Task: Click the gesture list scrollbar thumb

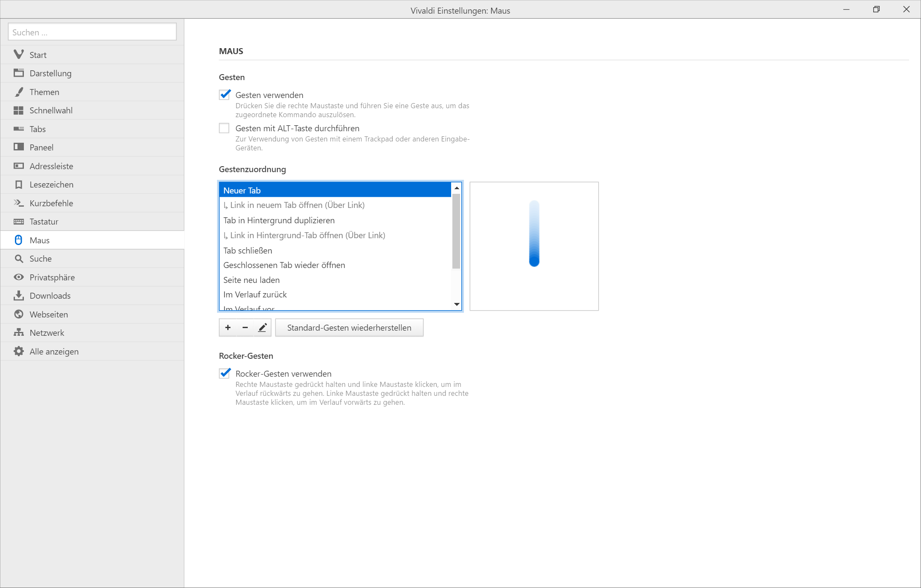Action: click(x=456, y=231)
